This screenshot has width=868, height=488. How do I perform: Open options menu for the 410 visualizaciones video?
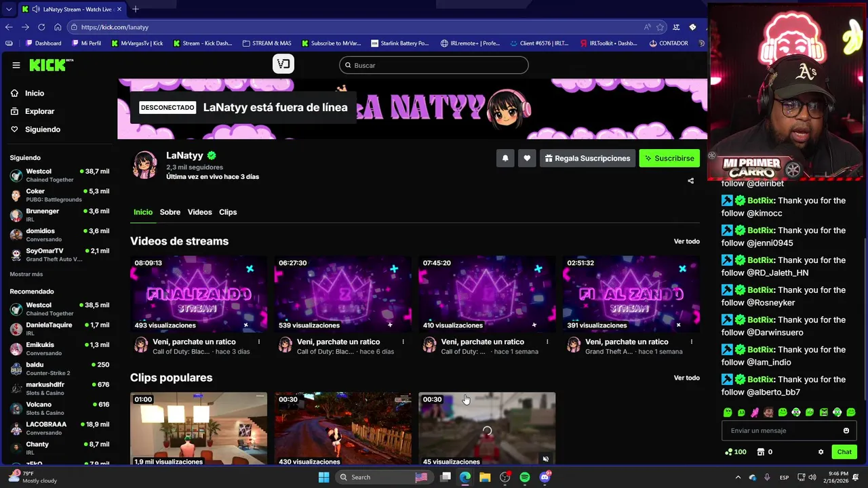pyautogui.click(x=547, y=342)
